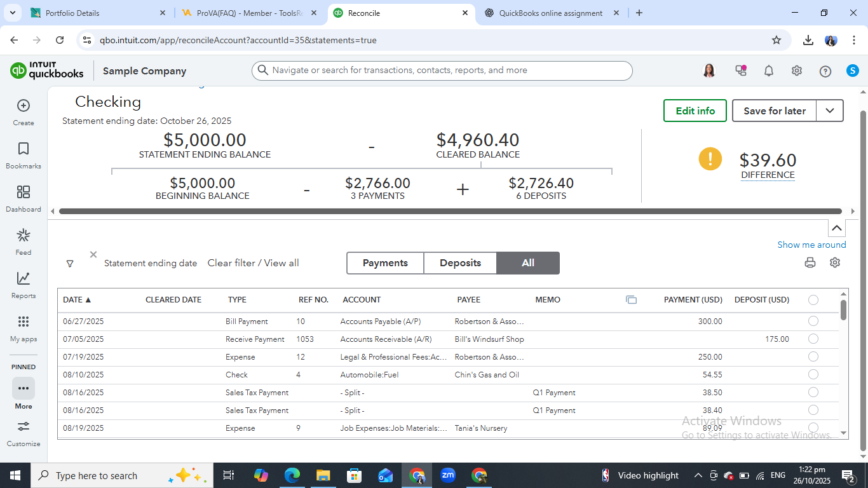The height and width of the screenshot is (488, 868).
Task: Open QuickBooks Help question mark icon
Action: coord(825,71)
